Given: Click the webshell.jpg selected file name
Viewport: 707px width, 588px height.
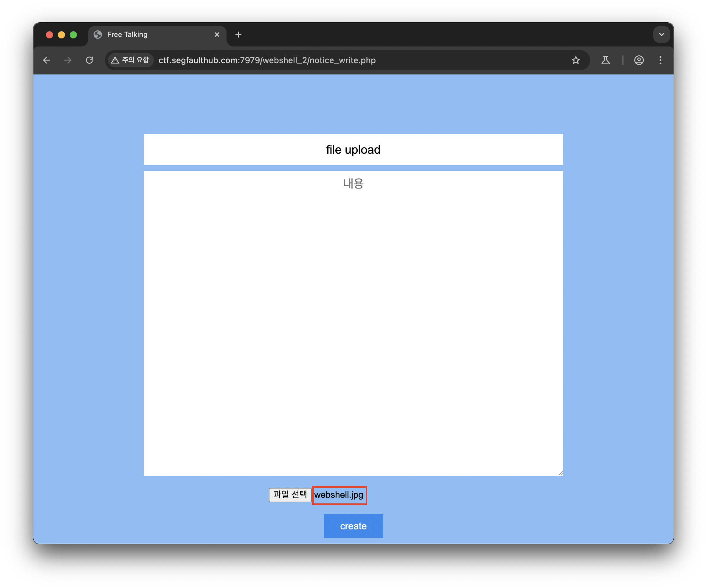Looking at the screenshot, I should point(339,495).
